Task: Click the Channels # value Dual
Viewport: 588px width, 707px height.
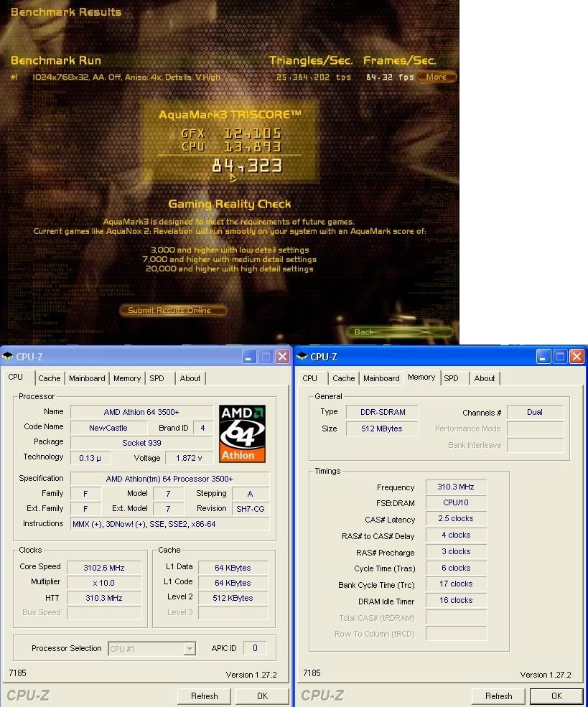Action: pos(535,412)
